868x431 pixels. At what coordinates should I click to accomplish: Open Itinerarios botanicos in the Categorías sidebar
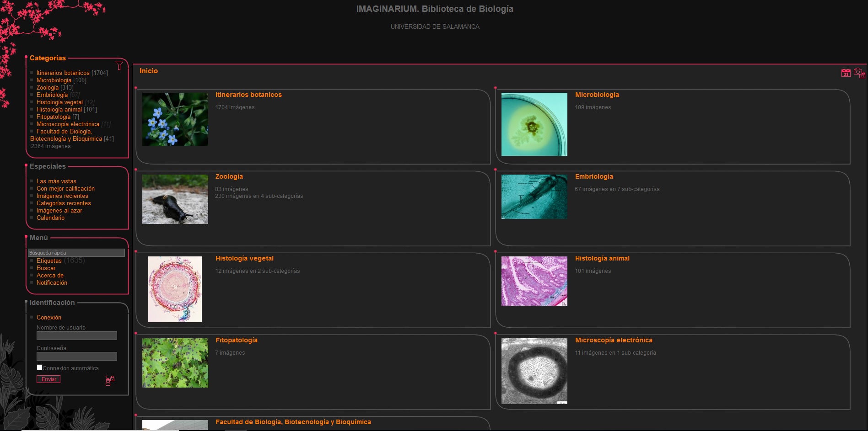[x=63, y=73]
